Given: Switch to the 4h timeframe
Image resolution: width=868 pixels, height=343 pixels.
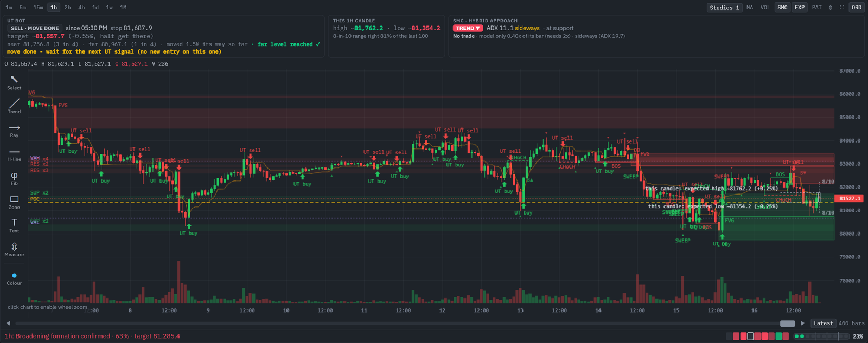Looking at the screenshot, I should pyautogui.click(x=81, y=8).
